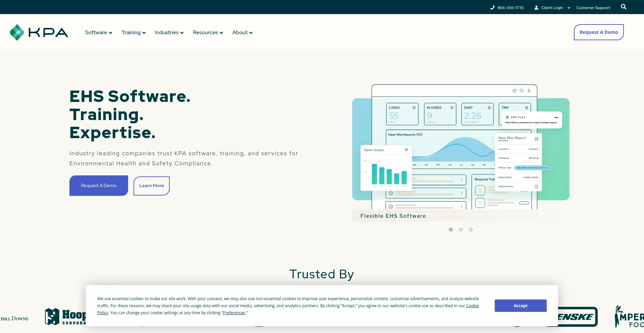Expand the Client Login dropdown arrow
644x333 pixels.
569,8
